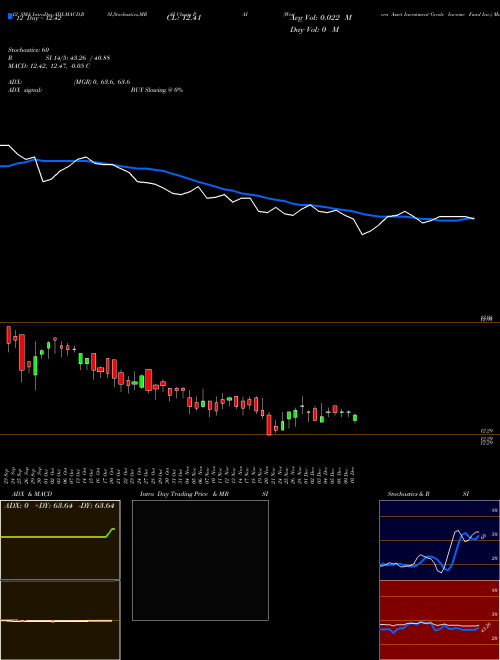Click the last green candlestick on the right
Image resolution: width=500 pixels, height=660 pixels.
[x=355, y=418]
